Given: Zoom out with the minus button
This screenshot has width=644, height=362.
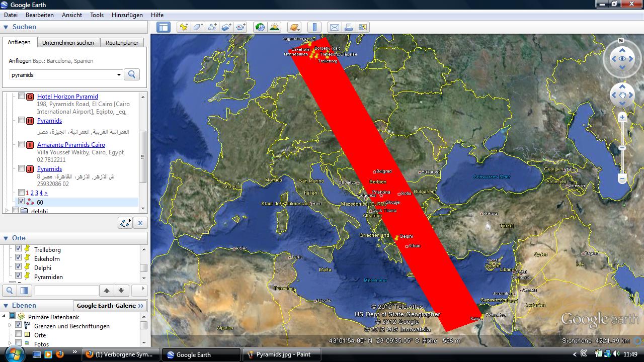Looking at the screenshot, I should (622, 178).
